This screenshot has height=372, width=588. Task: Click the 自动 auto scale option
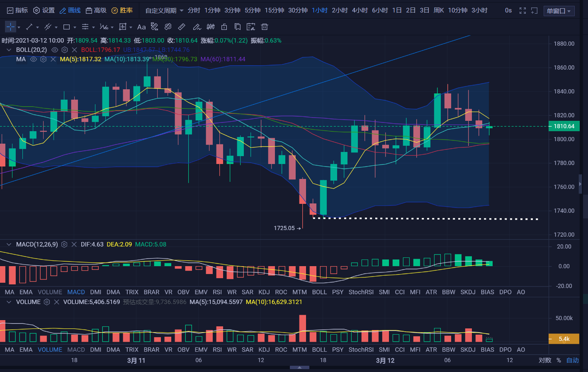coord(572,360)
